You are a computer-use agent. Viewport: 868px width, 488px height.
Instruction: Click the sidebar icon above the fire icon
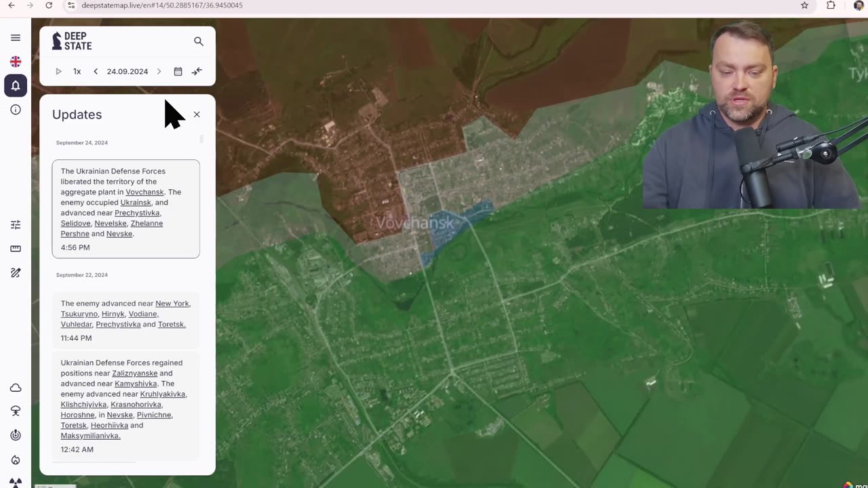(x=16, y=435)
